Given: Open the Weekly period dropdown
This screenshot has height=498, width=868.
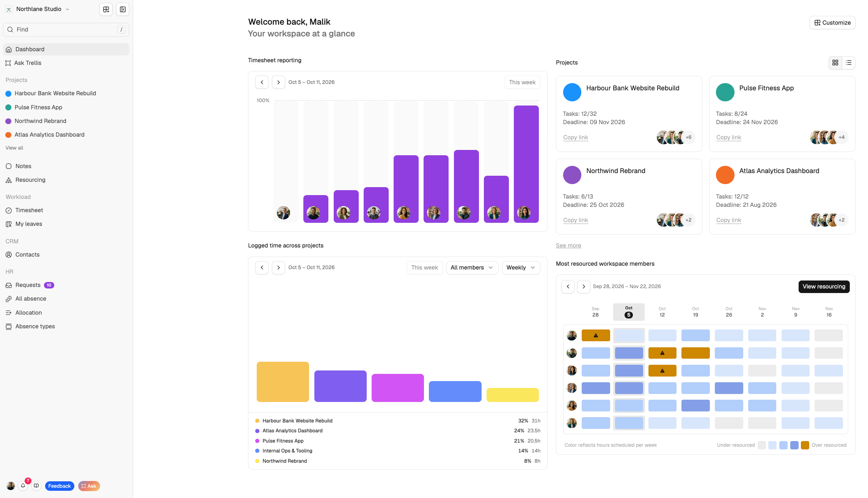Looking at the screenshot, I should coord(521,268).
